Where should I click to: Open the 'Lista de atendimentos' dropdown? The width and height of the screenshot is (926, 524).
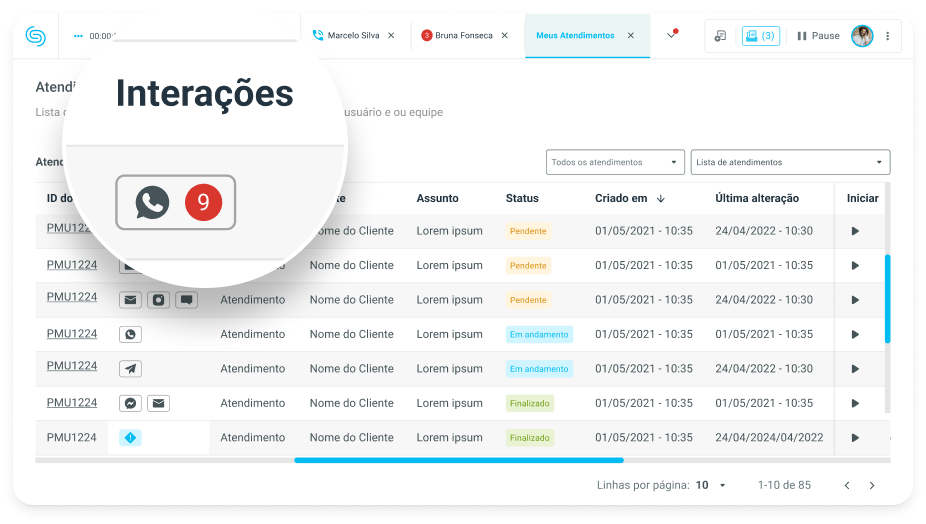point(789,162)
